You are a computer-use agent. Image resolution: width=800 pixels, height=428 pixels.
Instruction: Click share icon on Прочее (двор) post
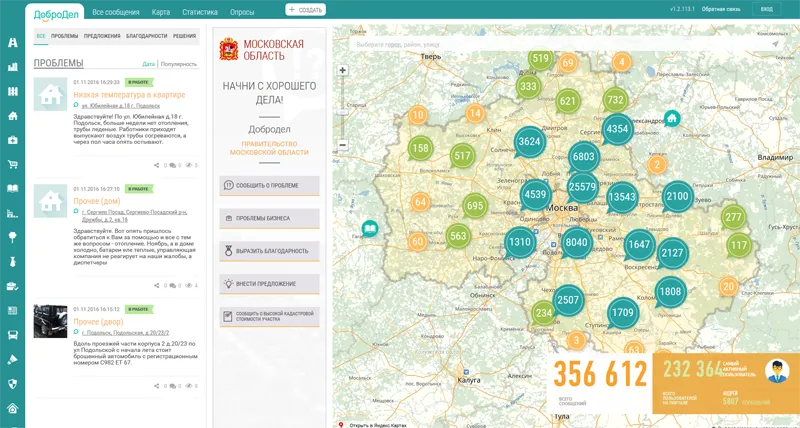pos(157,386)
